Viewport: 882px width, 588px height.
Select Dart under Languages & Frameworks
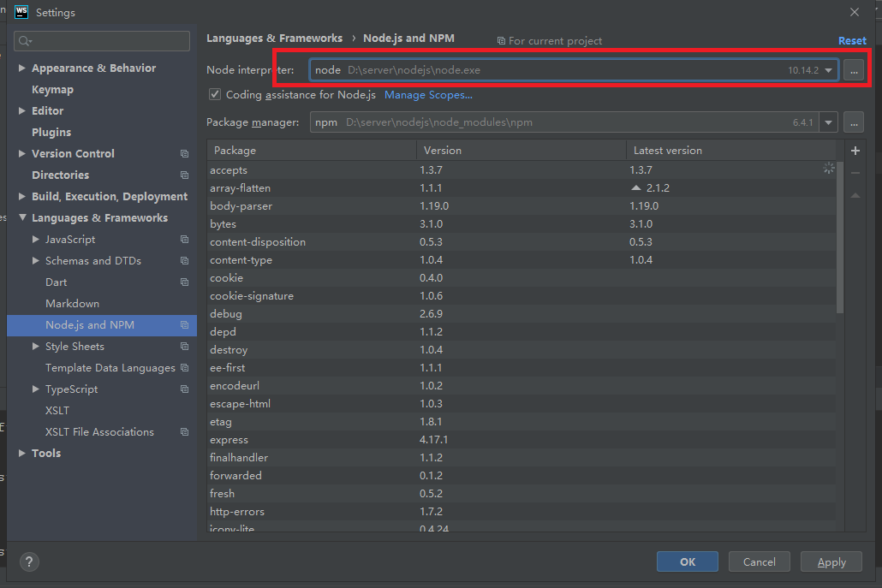coord(56,282)
